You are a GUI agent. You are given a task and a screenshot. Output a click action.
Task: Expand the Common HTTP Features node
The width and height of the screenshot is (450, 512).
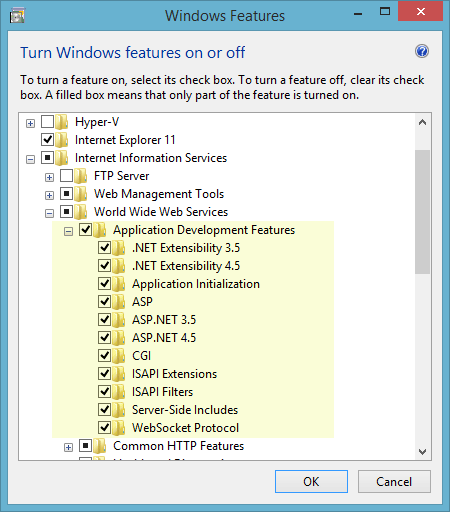68,448
